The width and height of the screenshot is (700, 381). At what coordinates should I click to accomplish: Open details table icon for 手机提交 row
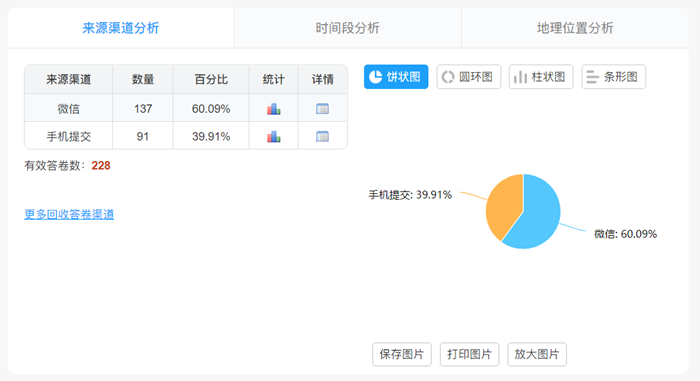pos(322,136)
